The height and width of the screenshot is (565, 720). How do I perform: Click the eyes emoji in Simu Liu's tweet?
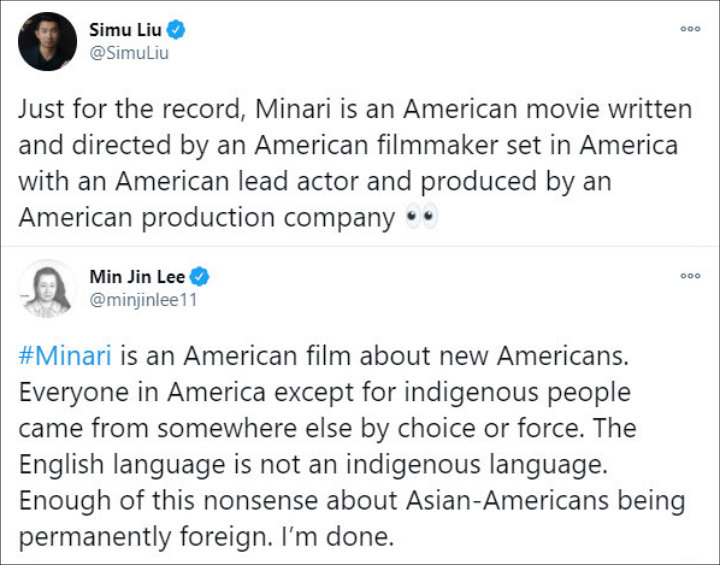421,217
